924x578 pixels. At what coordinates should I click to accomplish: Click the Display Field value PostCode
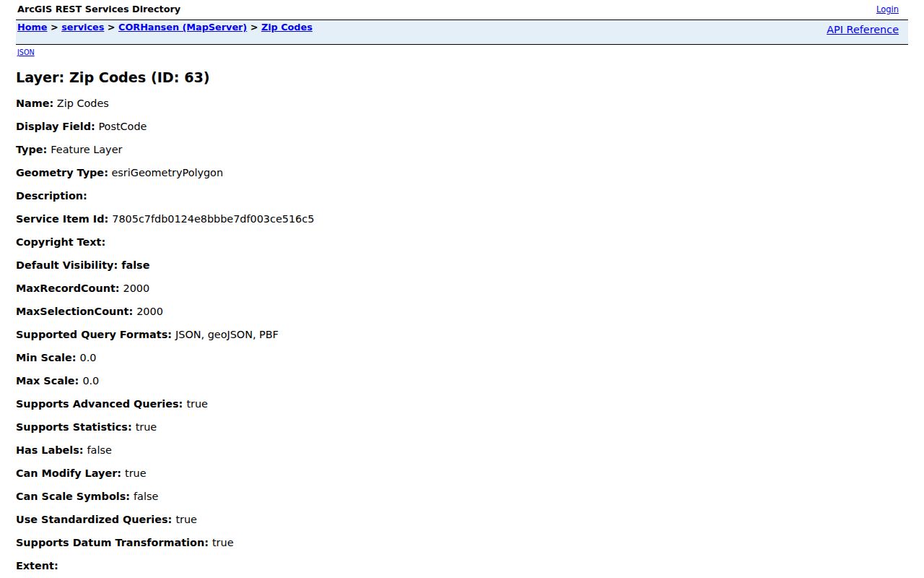point(123,126)
